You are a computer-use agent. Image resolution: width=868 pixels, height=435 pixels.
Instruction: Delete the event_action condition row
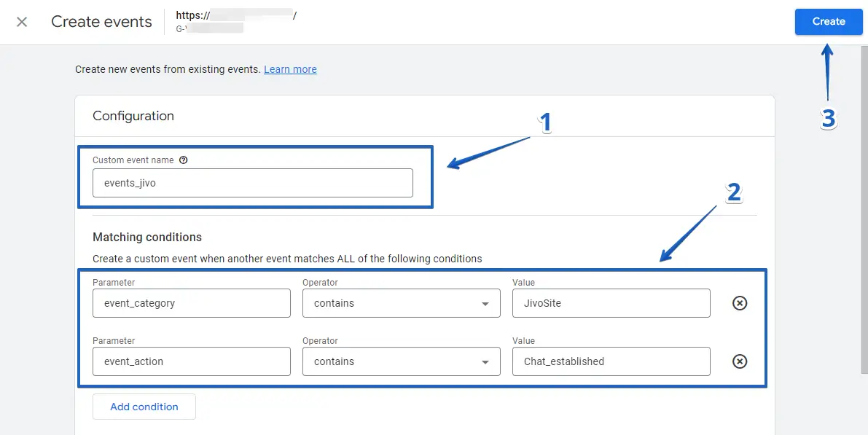point(739,361)
